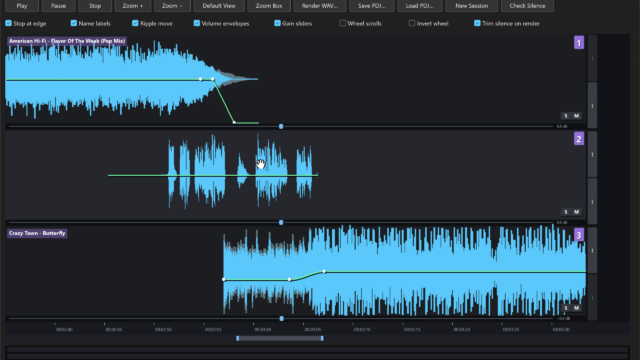Run Check Silence

pos(527,6)
